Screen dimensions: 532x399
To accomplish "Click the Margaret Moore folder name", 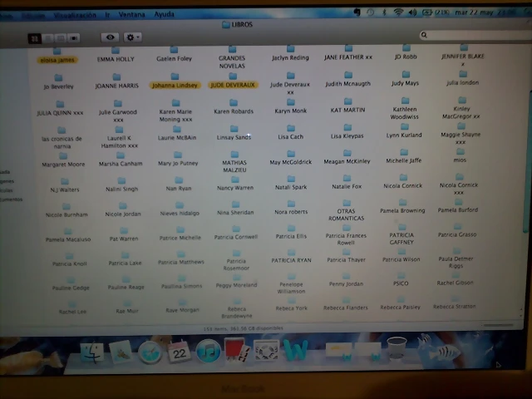I will tap(63, 165).
